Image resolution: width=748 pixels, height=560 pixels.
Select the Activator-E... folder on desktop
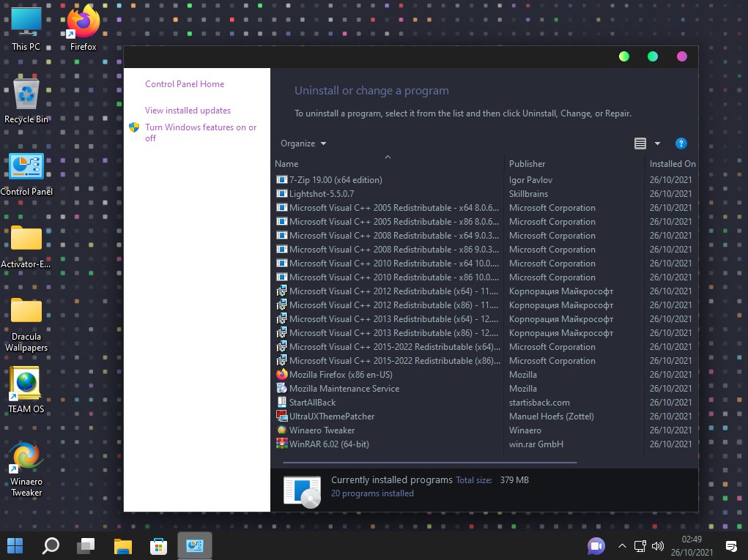pyautogui.click(x=26, y=247)
